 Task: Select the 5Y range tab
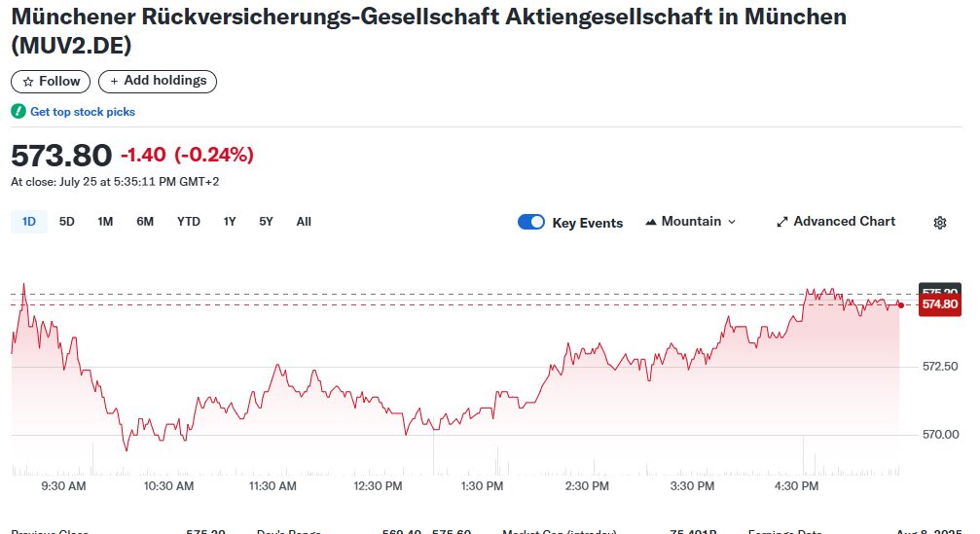tap(266, 222)
